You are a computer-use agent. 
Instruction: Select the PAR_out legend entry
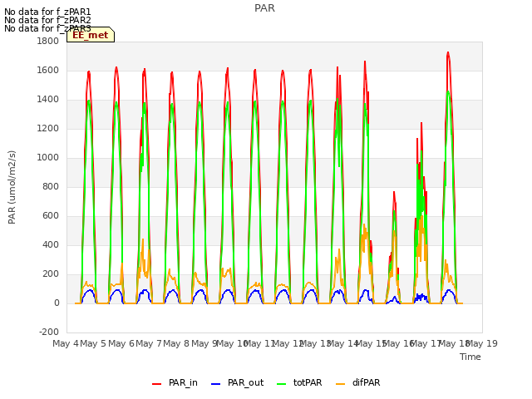[237, 382]
